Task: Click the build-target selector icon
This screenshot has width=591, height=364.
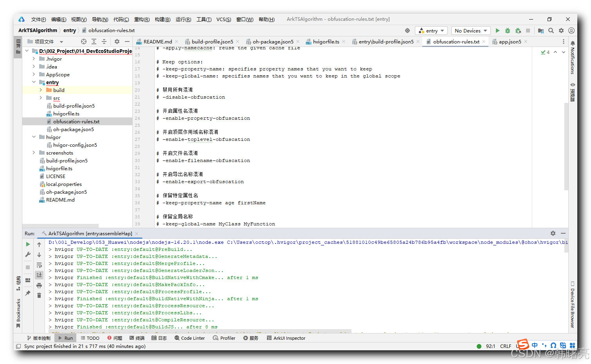Action: click(x=407, y=31)
